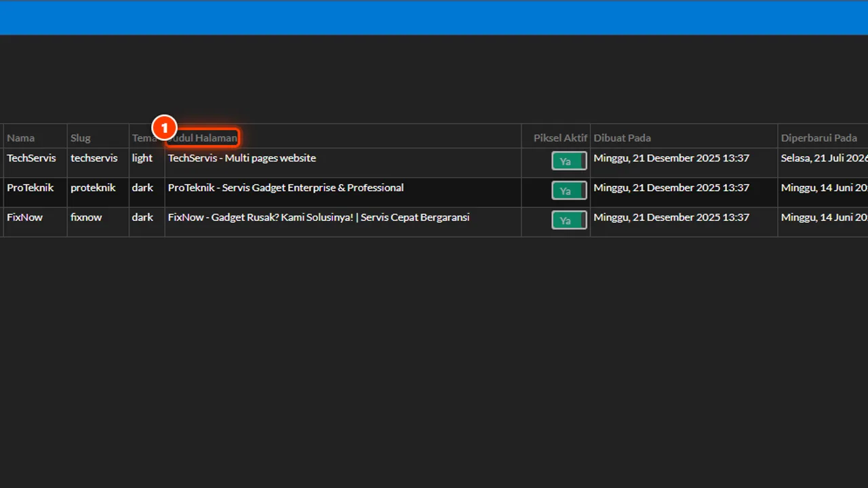
Task: Toggle the Ya switch for ProTeknik
Action: 569,191
